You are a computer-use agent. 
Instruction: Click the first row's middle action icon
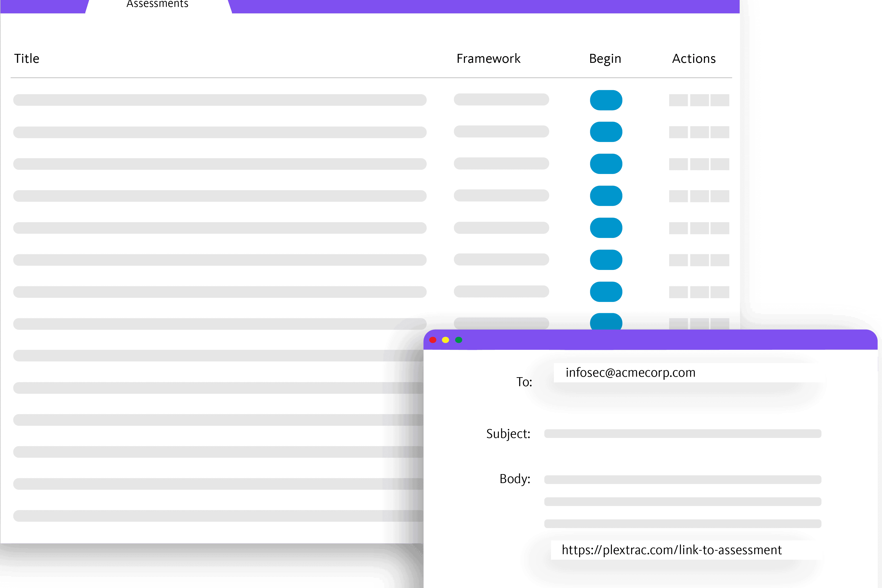[700, 100]
